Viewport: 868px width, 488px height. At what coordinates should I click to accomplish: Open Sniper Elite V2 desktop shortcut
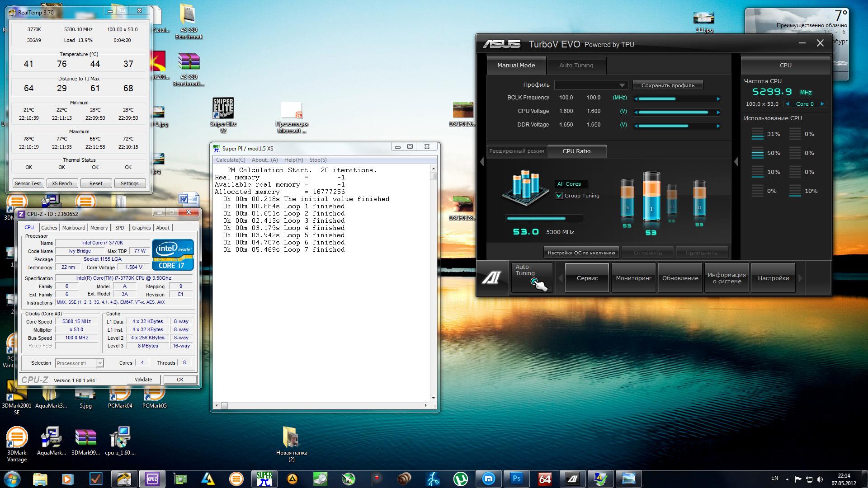(223, 116)
